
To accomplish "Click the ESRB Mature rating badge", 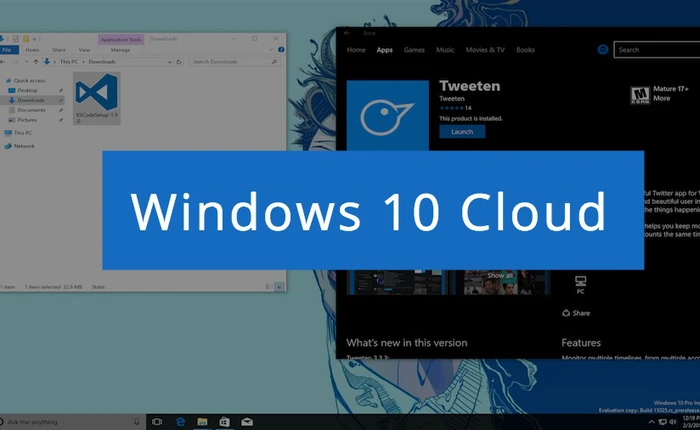I will coord(640,95).
